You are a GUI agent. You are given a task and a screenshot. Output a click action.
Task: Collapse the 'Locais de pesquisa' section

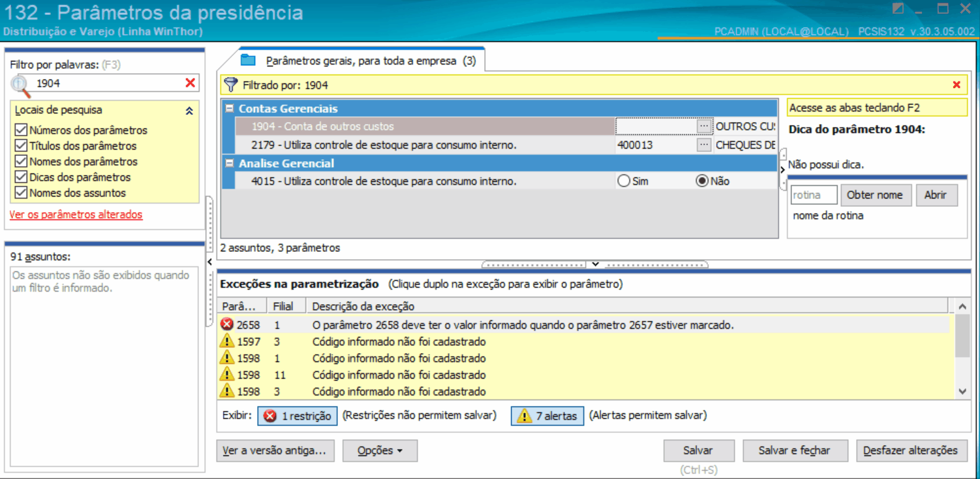click(x=189, y=111)
